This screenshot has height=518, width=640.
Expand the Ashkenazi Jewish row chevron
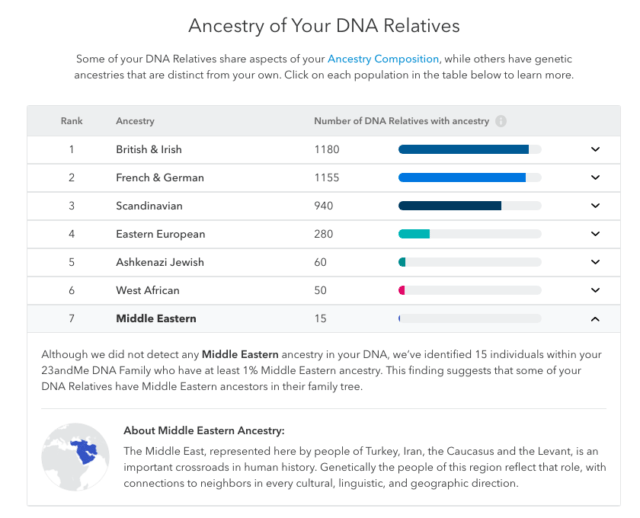pyautogui.click(x=595, y=262)
